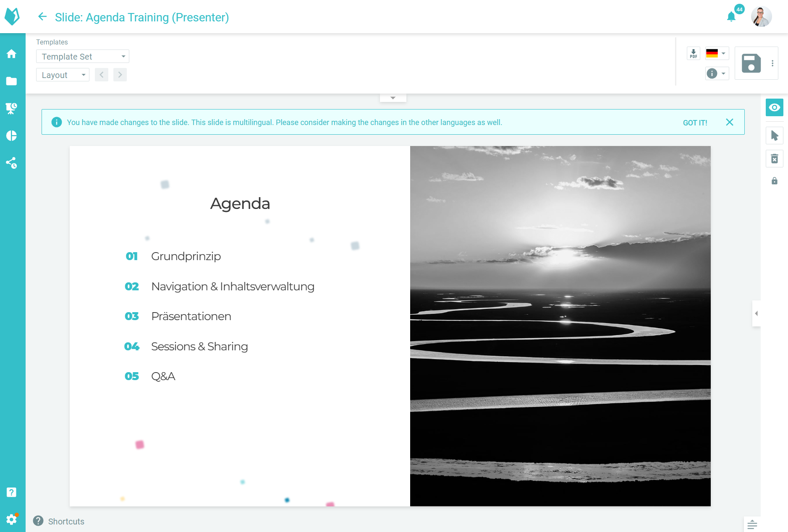Open the folder library in sidebar

click(x=12, y=81)
